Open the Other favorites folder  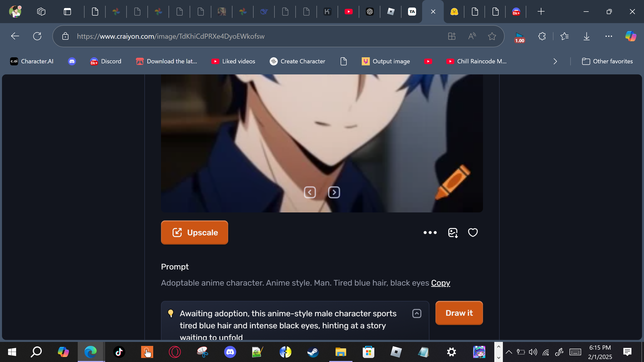607,61
